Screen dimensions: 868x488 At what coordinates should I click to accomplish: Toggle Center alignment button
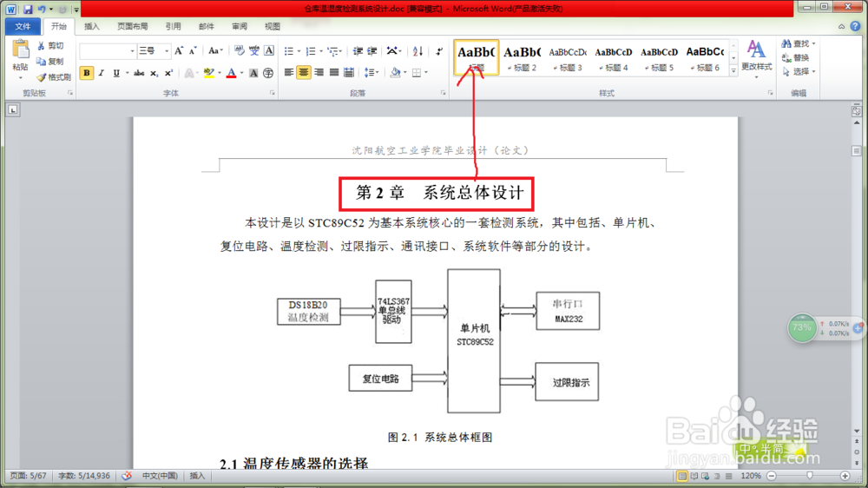(303, 73)
